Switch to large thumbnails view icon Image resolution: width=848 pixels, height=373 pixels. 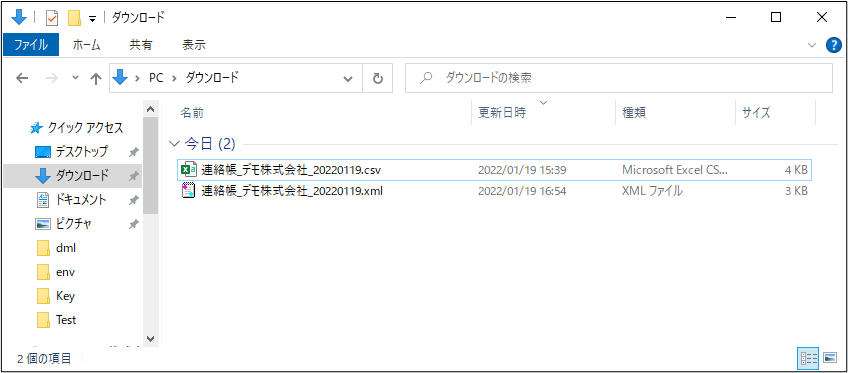pos(830,358)
